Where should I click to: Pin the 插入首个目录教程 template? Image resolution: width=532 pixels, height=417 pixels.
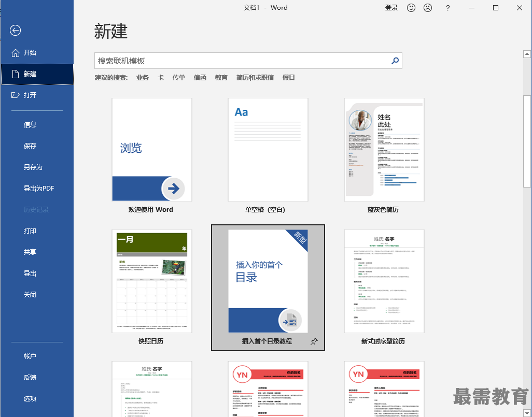[314, 341]
